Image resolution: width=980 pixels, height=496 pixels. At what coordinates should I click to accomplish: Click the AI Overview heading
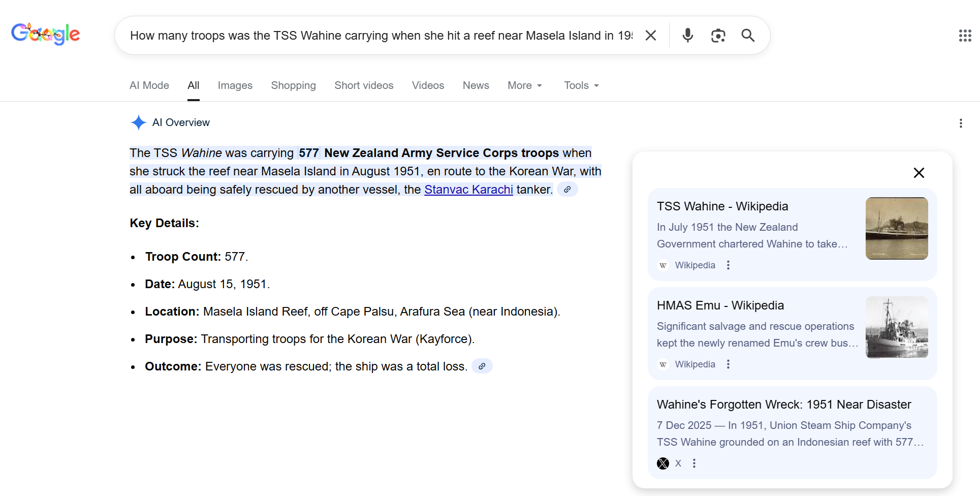181,122
